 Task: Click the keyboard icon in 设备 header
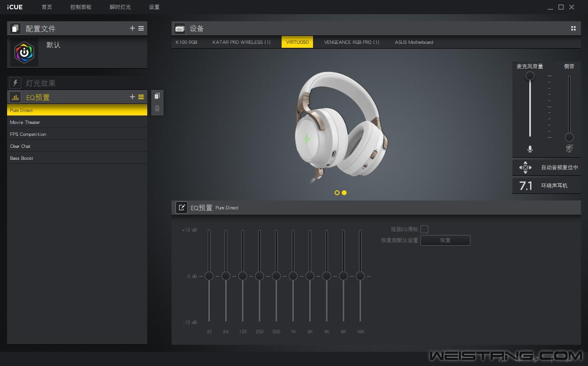click(x=180, y=28)
